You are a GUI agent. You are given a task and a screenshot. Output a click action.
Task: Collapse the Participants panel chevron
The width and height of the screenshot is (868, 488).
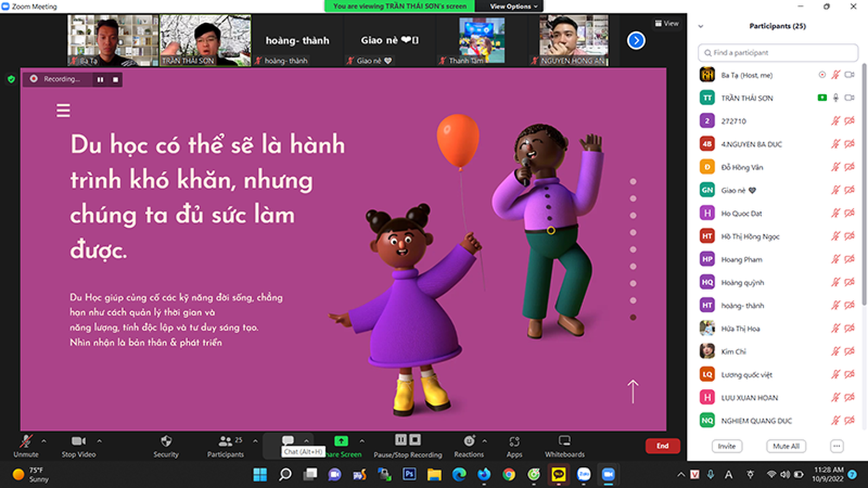tap(700, 26)
